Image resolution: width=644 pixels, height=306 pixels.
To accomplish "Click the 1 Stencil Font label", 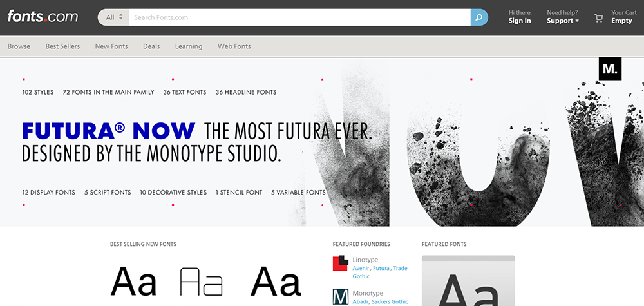I will (x=239, y=192).
